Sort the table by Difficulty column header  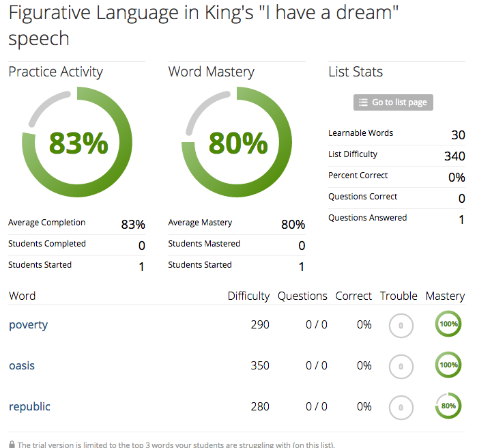pos(248,296)
